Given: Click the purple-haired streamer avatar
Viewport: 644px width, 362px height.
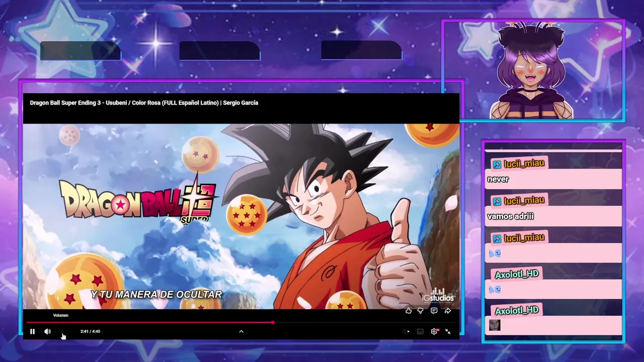Looking at the screenshot, I should point(531,70).
